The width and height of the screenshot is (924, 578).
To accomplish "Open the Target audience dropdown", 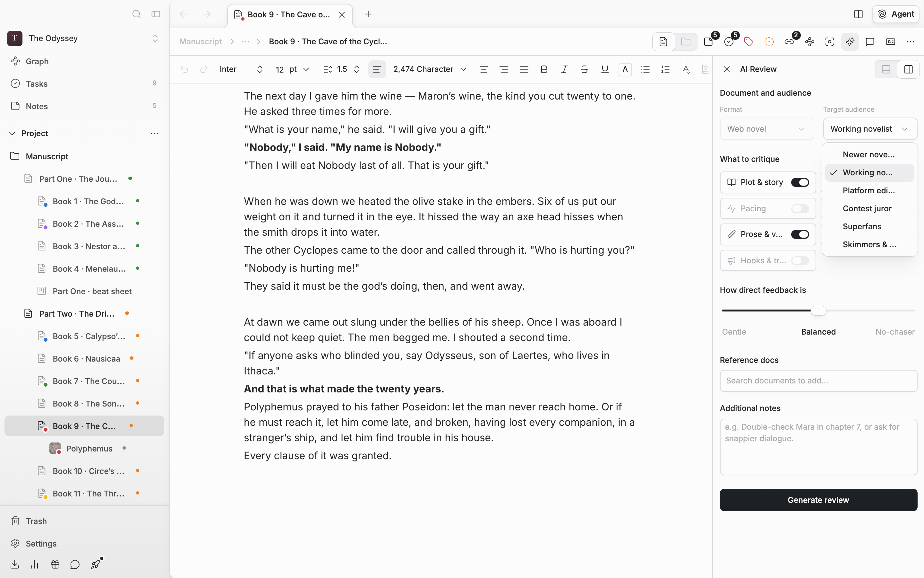I will click(870, 129).
